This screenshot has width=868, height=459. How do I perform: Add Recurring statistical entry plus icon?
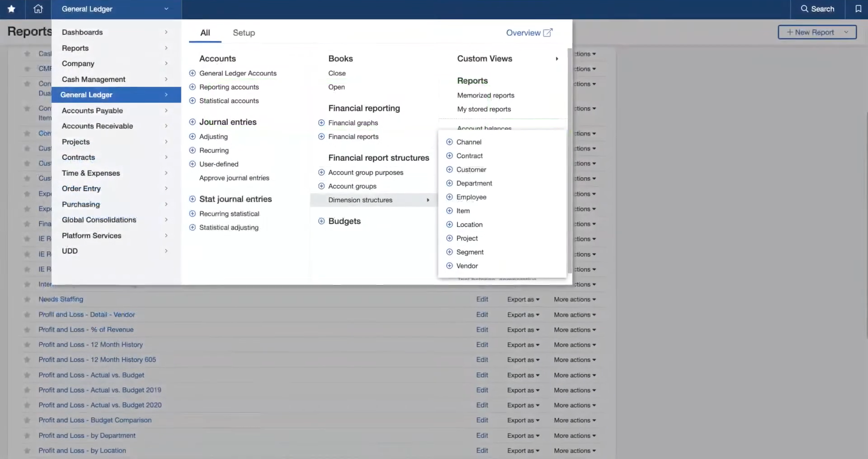pyautogui.click(x=192, y=213)
